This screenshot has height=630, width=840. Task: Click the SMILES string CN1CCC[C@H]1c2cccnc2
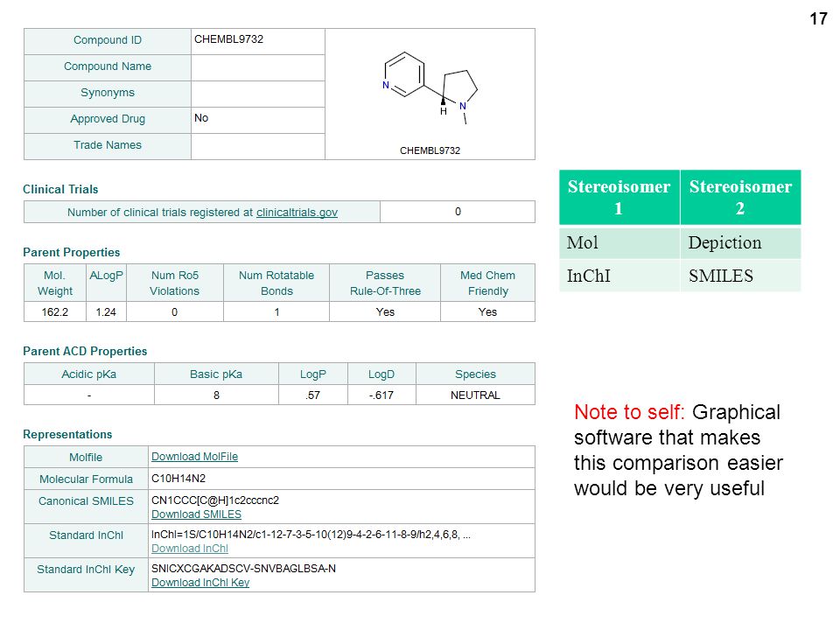(215, 500)
